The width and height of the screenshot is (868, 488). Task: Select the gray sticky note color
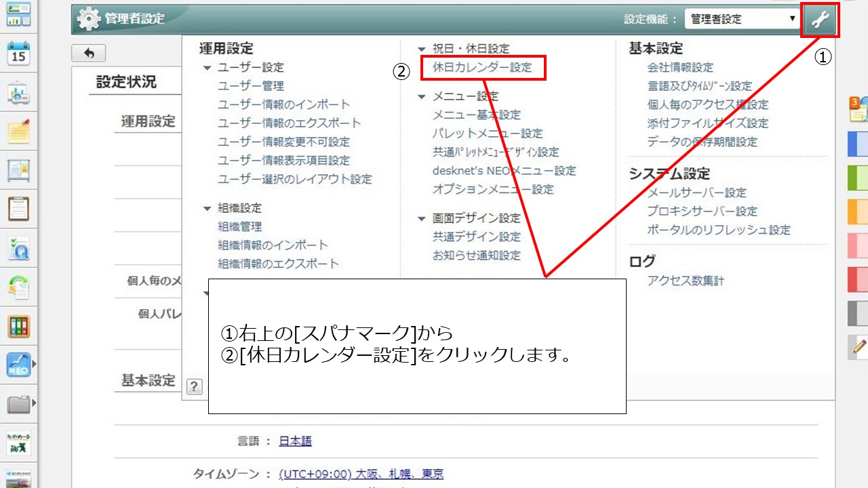click(x=859, y=313)
